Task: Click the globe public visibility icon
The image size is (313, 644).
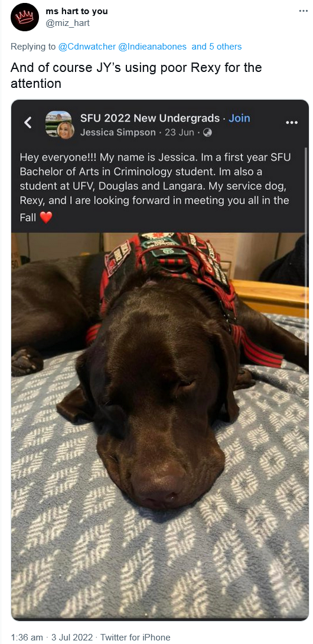Action: (208, 133)
